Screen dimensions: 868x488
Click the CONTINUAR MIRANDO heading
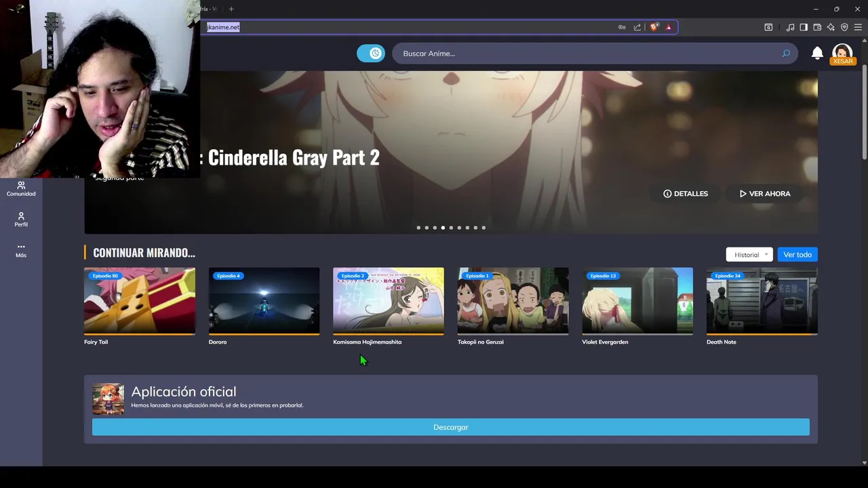[x=144, y=253]
